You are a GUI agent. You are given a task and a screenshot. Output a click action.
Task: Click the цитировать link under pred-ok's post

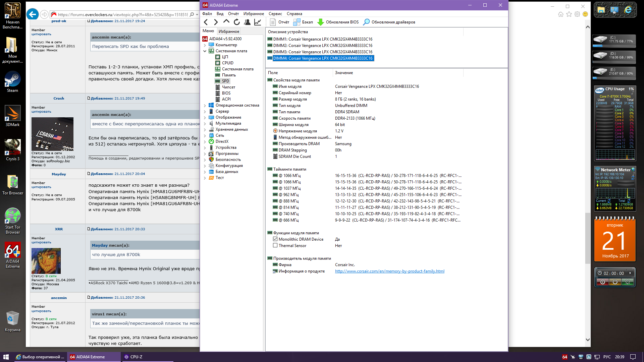point(41,34)
